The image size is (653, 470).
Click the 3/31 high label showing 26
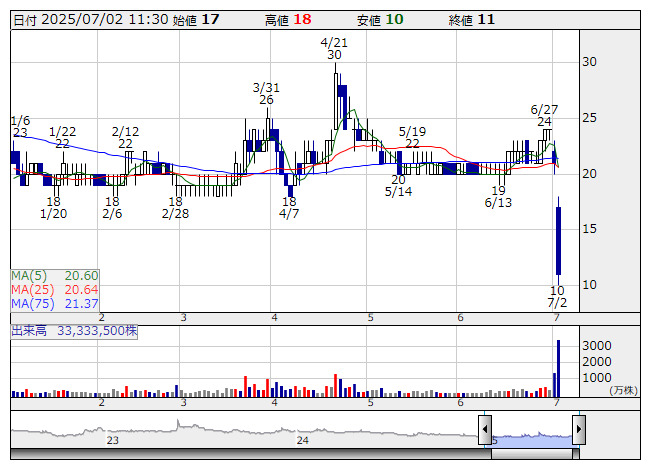[x=266, y=93]
